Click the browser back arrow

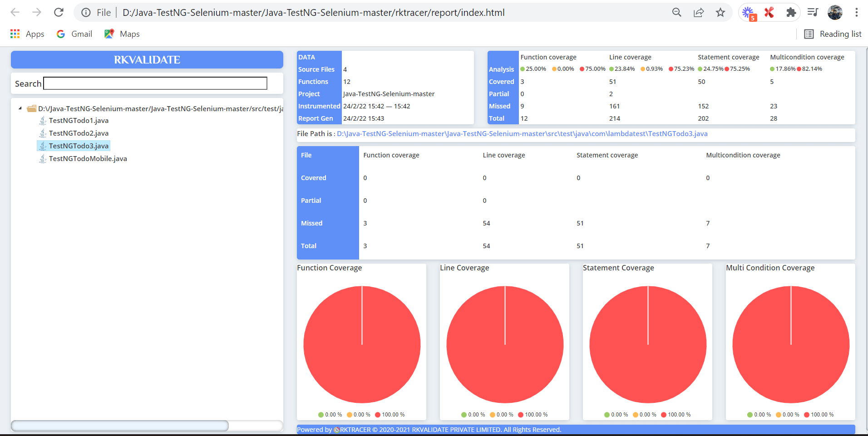coord(15,12)
